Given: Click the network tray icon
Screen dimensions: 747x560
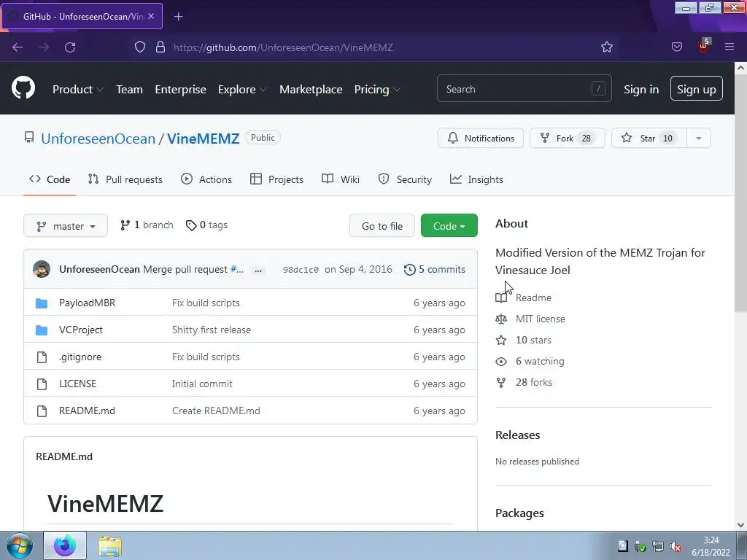Looking at the screenshot, I should click(657, 546).
